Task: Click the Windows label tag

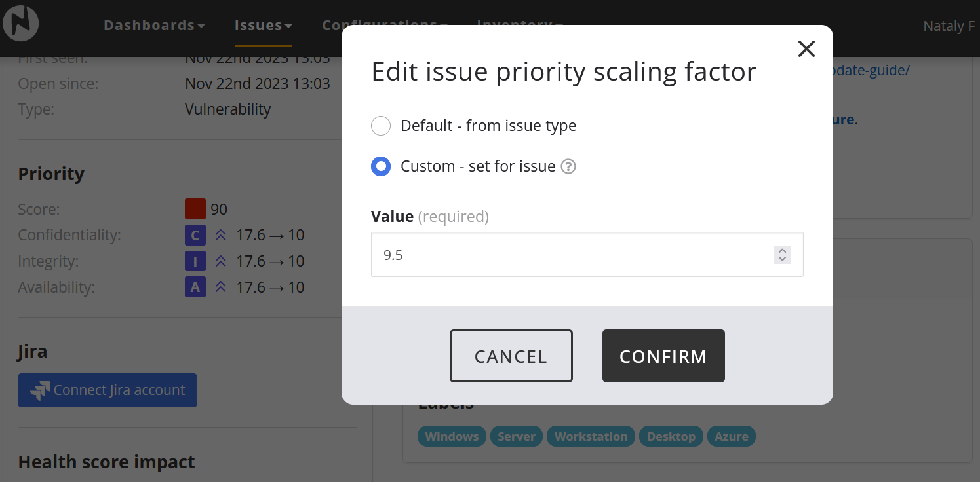Action: click(452, 437)
